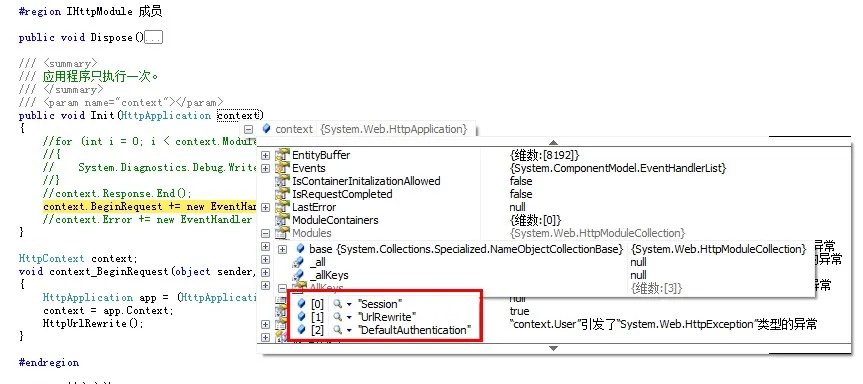
Task: Click the LastError property icon
Action: tap(282, 207)
